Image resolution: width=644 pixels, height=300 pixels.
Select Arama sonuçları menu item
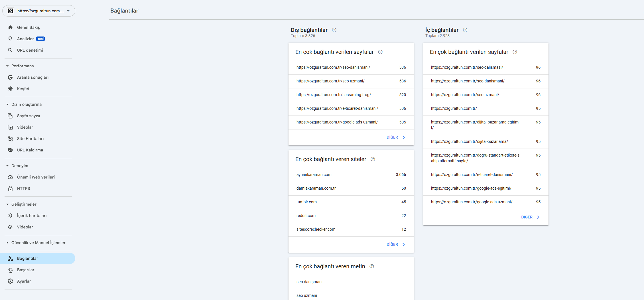33,77
